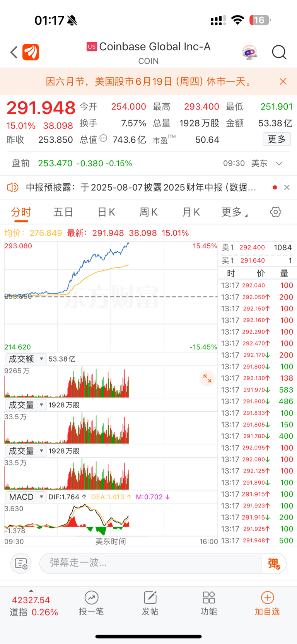The image size is (297, 644).
Task: Focus the 弹幕走一波 input field
Action: click(151, 563)
